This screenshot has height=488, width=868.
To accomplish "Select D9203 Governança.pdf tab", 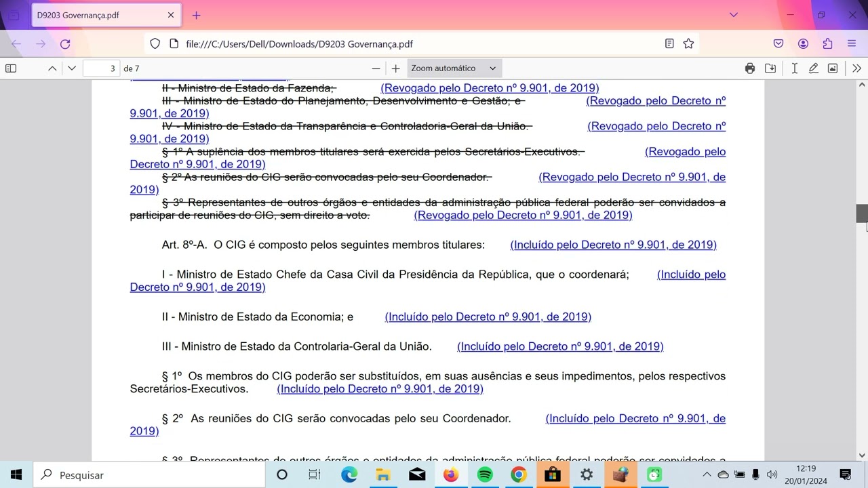I will (x=105, y=15).
